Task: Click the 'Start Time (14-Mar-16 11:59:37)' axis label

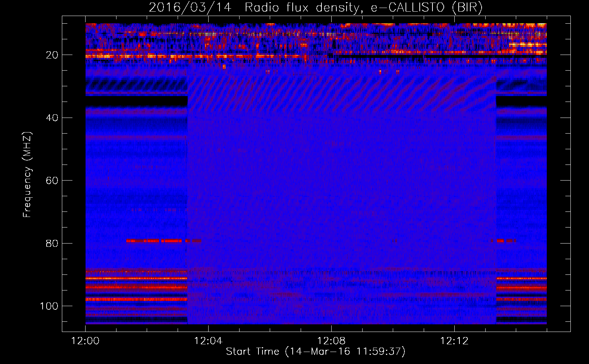Action: point(316,351)
